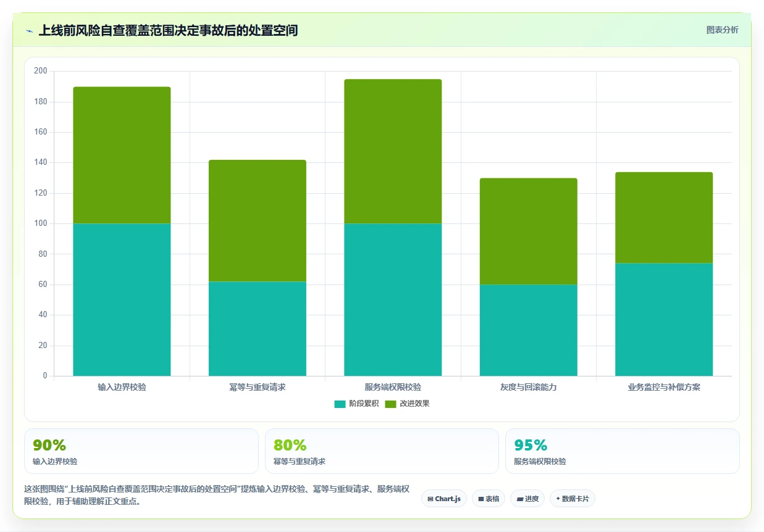
Task: Click the teal bar segment for 灰度与回滚能力
Action: 529,330
